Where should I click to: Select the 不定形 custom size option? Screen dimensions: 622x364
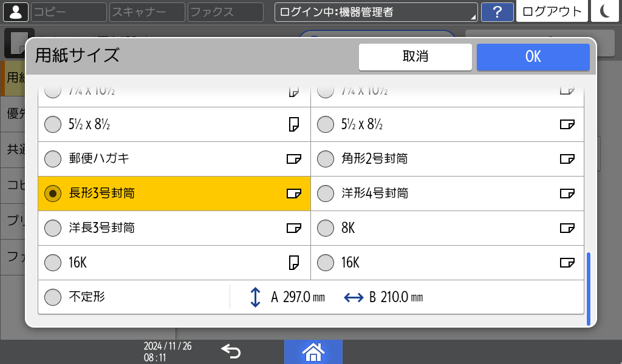(x=53, y=297)
